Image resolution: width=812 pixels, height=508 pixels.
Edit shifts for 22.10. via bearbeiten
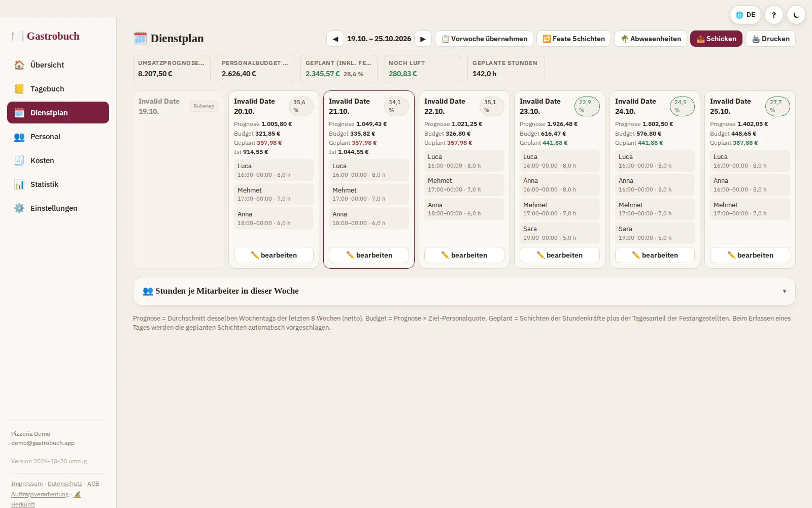[464, 255]
